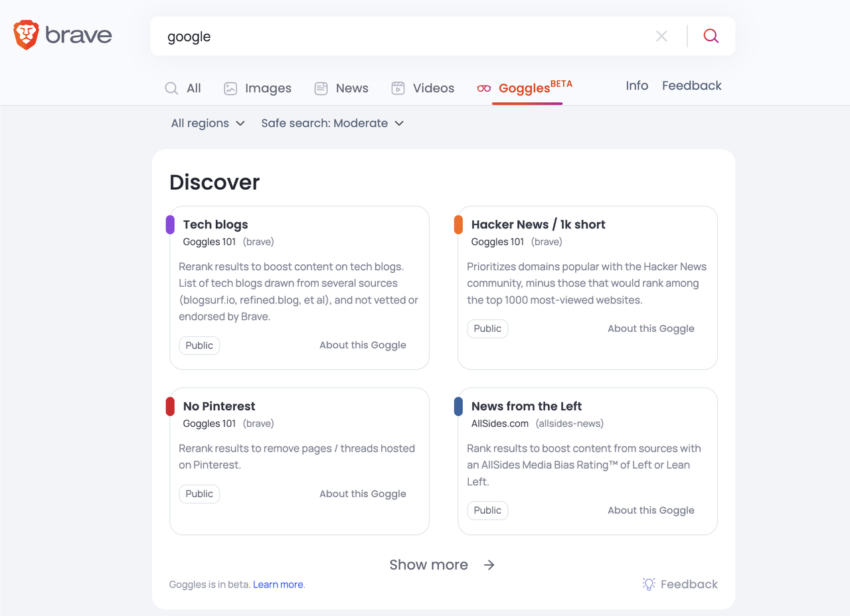The image size is (850, 616).
Task: Open the Videos tab
Action: point(422,88)
